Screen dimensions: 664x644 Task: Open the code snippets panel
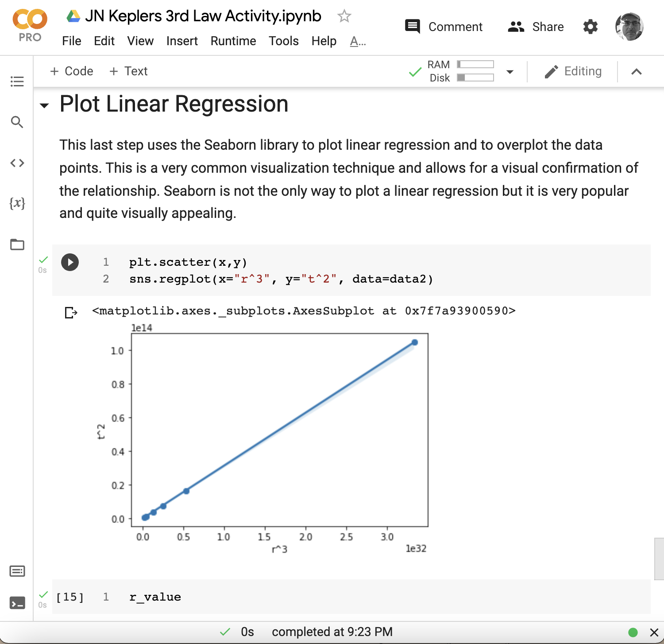click(17, 163)
